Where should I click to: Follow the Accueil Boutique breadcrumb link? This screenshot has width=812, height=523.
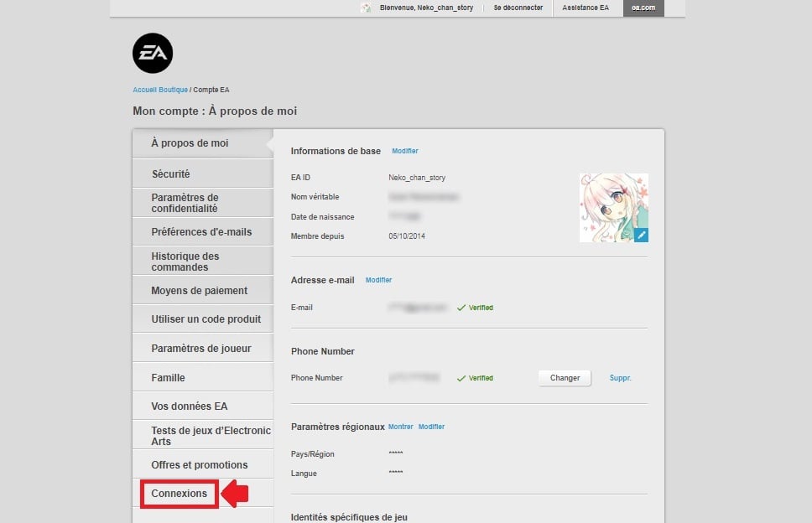(x=160, y=90)
